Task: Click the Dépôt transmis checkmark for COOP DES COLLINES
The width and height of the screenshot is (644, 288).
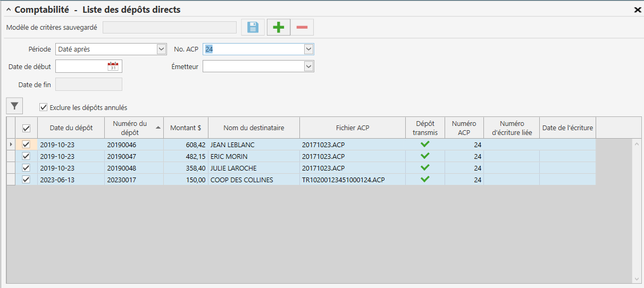Action: pos(425,179)
